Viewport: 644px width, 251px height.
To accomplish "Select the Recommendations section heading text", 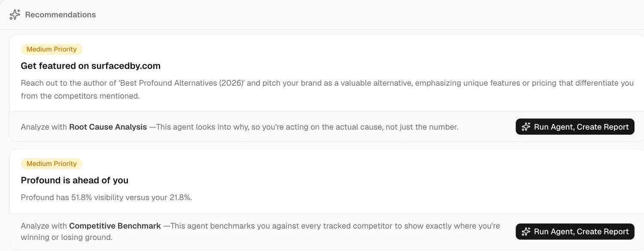I will [x=61, y=15].
